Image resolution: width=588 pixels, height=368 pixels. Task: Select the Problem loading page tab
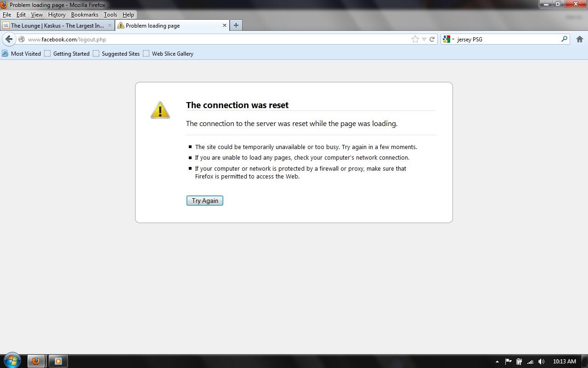[x=172, y=25]
